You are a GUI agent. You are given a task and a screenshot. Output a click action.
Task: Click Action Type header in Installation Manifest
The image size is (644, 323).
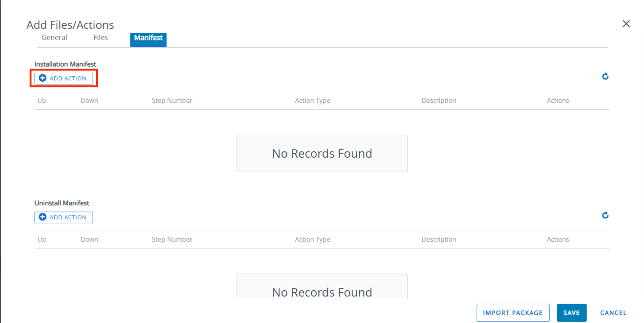pos(313,101)
